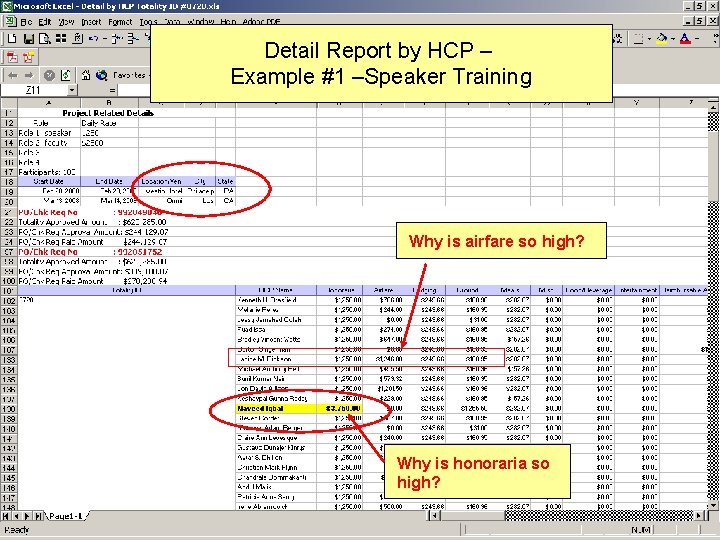This screenshot has width=720, height=540.
Task: Click the Excel application icon in title bar
Action: pyautogui.click(x=6, y=6)
